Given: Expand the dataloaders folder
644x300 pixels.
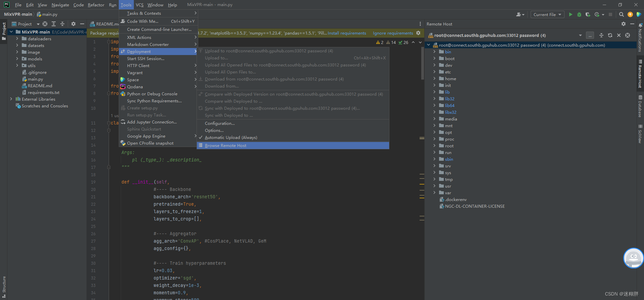Looking at the screenshot, I should tap(17, 39).
